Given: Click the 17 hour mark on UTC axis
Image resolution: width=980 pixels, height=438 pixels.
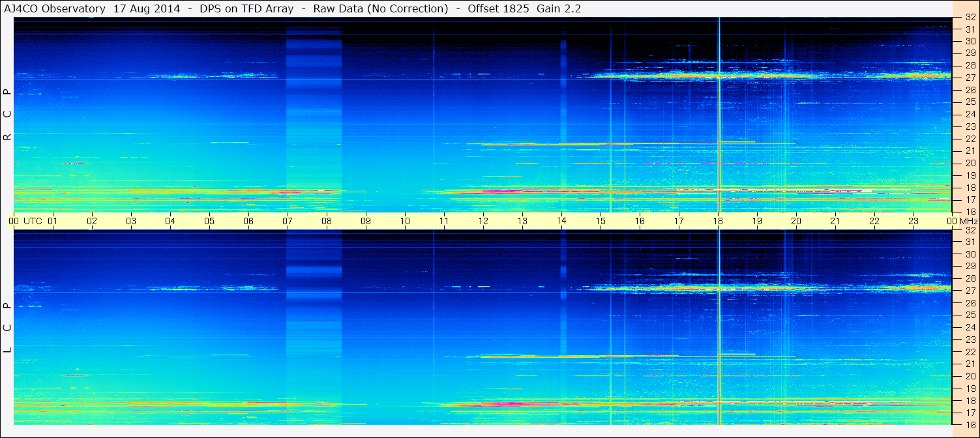Looking at the screenshot, I should [x=679, y=221].
